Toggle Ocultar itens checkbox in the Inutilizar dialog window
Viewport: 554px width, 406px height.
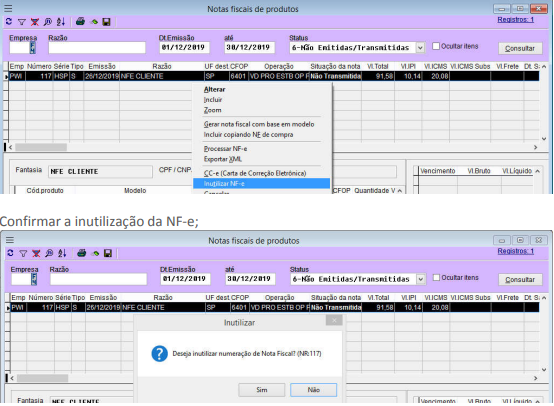436,278
